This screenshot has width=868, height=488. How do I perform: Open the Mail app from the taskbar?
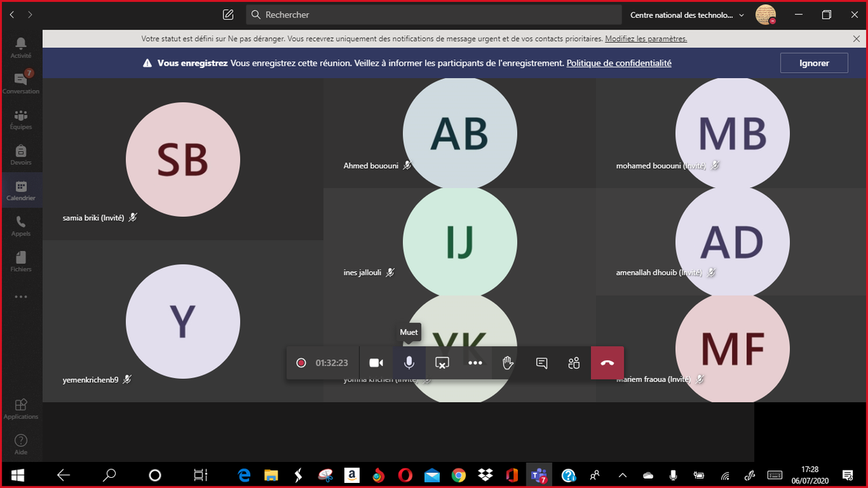coord(432,475)
